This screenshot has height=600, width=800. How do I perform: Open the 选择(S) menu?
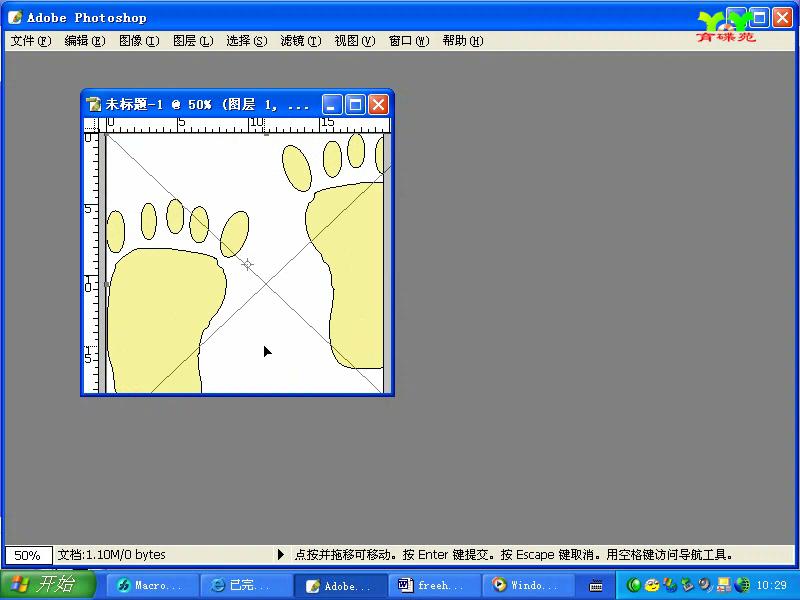coord(247,41)
